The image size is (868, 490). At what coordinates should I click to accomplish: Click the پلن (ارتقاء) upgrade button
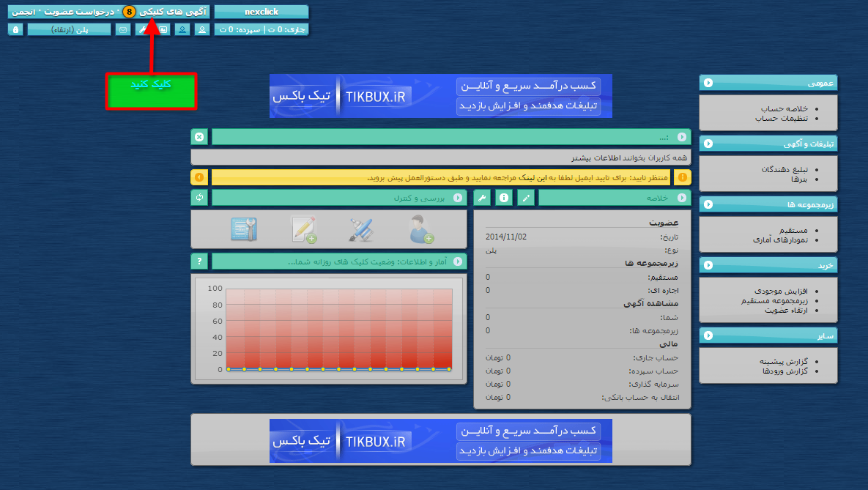tap(69, 29)
